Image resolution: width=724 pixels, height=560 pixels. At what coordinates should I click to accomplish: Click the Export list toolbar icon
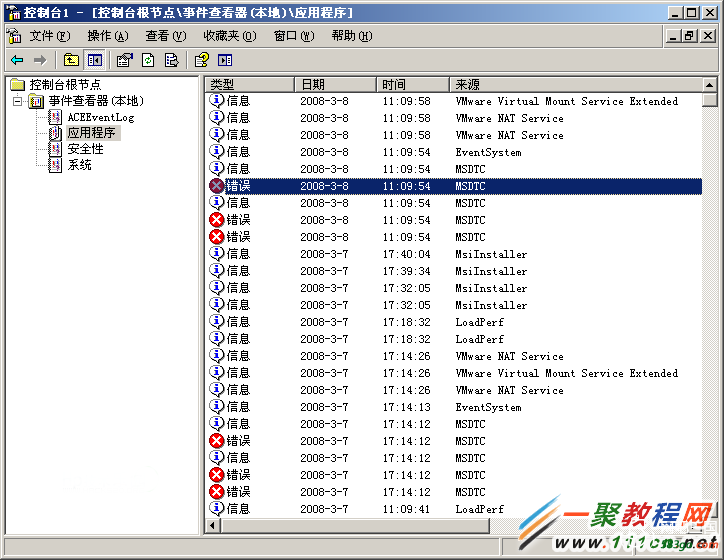pos(171,60)
